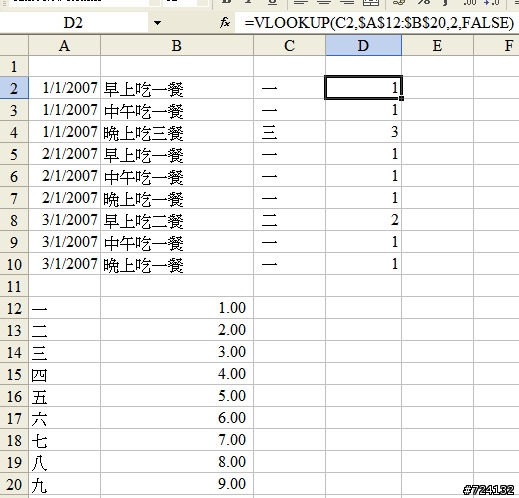Select column D header
The height and width of the screenshot is (498, 519).
[363, 45]
